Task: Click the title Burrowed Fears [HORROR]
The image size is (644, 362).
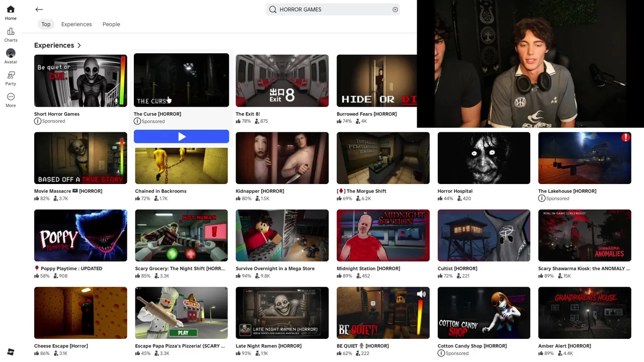Action: pyautogui.click(x=367, y=114)
